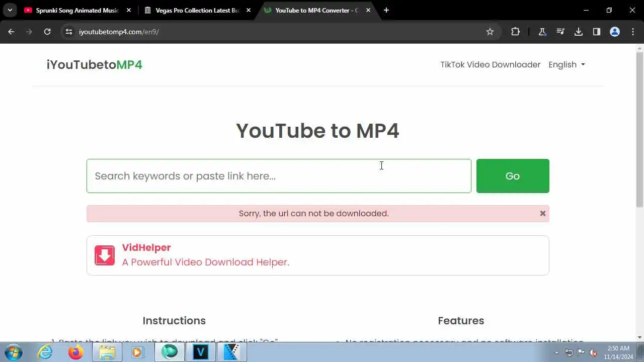This screenshot has width=644, height=362.
Task: Click the scrollbar up arrow
Action: coord(639,48)
